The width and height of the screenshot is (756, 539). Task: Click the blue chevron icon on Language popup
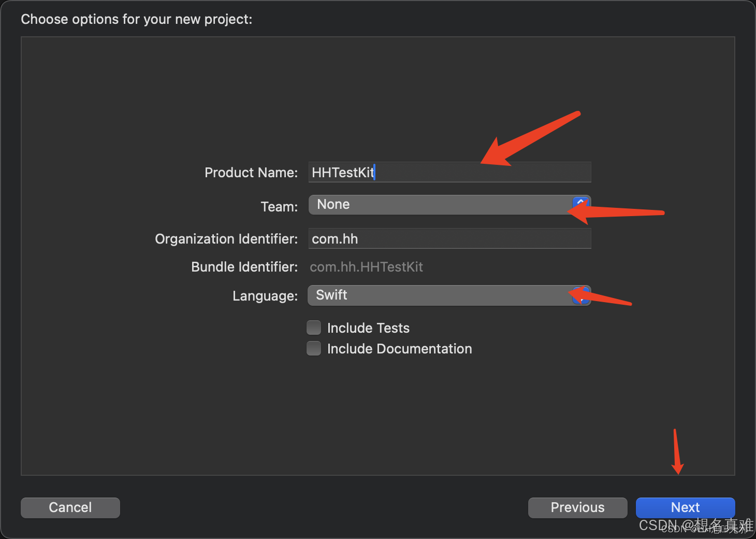pos(582,295)
